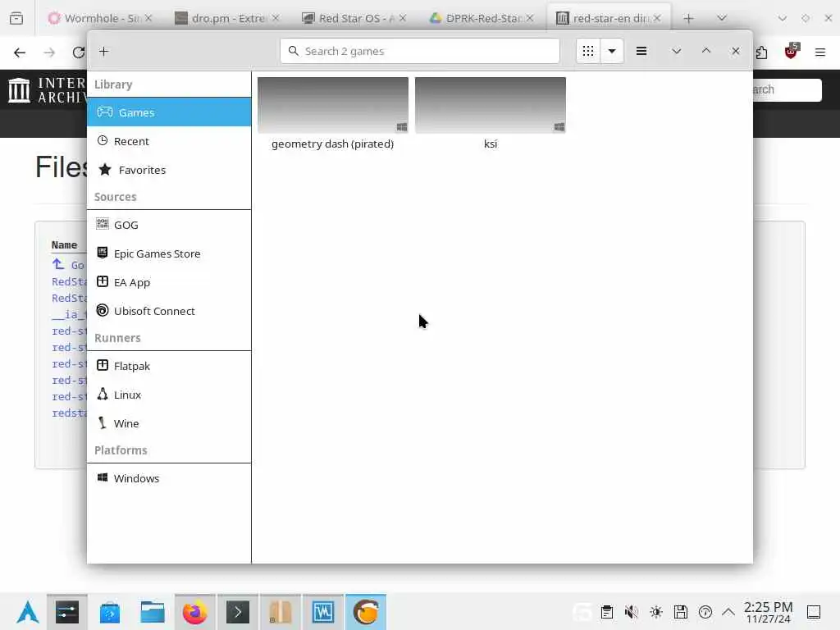The image size is (840, 630).
Task: Open Recent games list
Action: pos(169,141)
